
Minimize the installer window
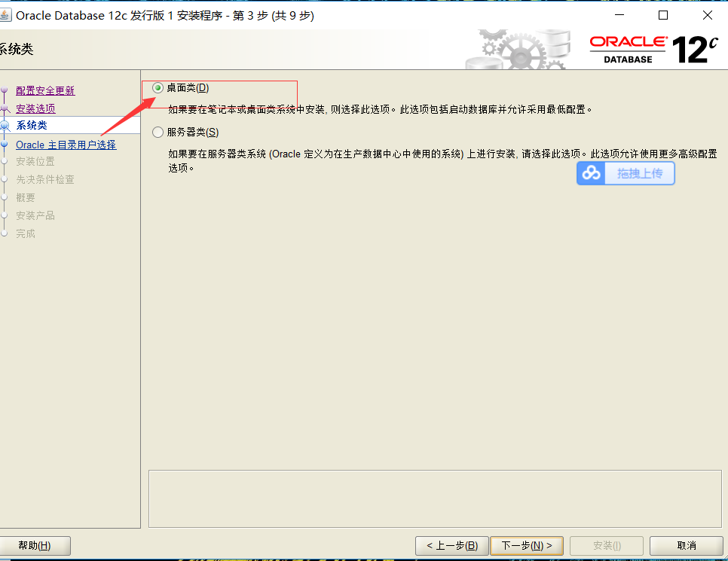619,15
